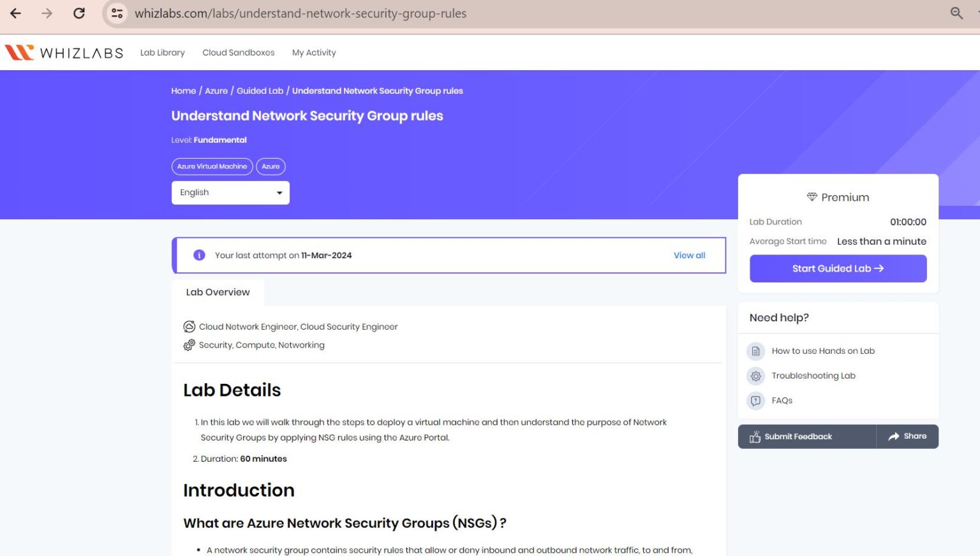Click the site information icon in address bar

[x=116, y=13]
